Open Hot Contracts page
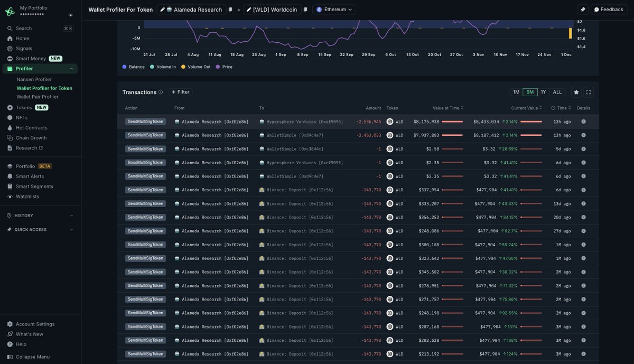Screen dimensions: 634x364 tap(31, 128)
